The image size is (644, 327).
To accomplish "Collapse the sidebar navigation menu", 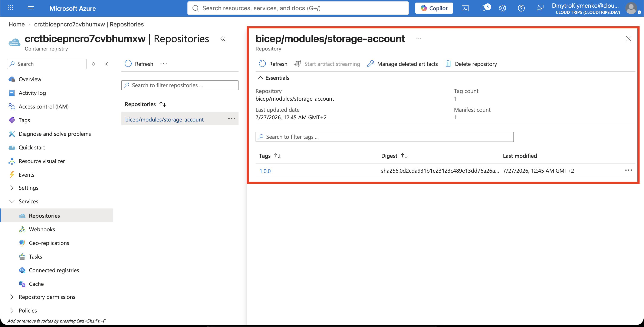I will point(106,64).
